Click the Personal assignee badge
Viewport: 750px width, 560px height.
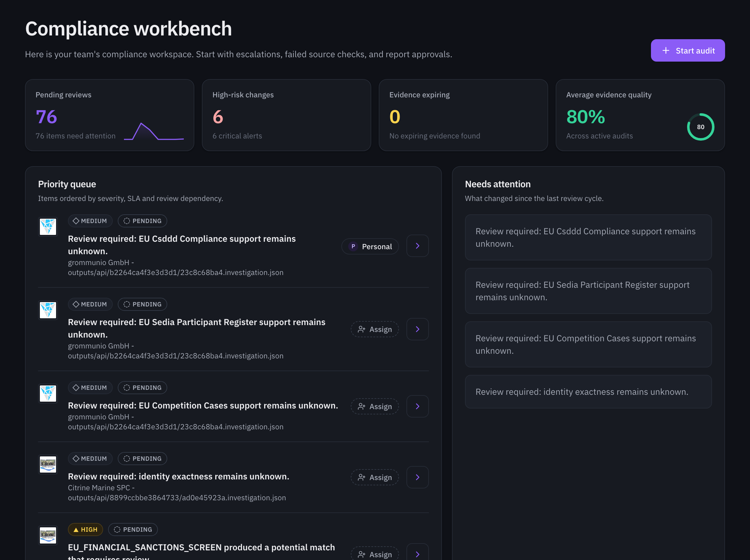point(370,246)
